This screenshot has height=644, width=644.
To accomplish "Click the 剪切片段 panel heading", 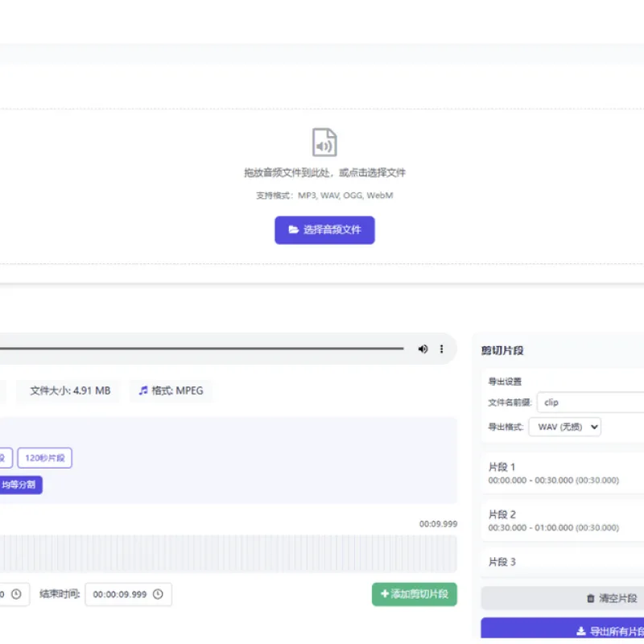I will (502, 350).
